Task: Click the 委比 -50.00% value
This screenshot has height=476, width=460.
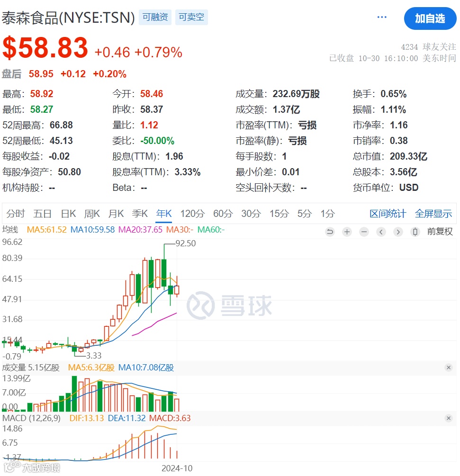Action: (157, 141)
